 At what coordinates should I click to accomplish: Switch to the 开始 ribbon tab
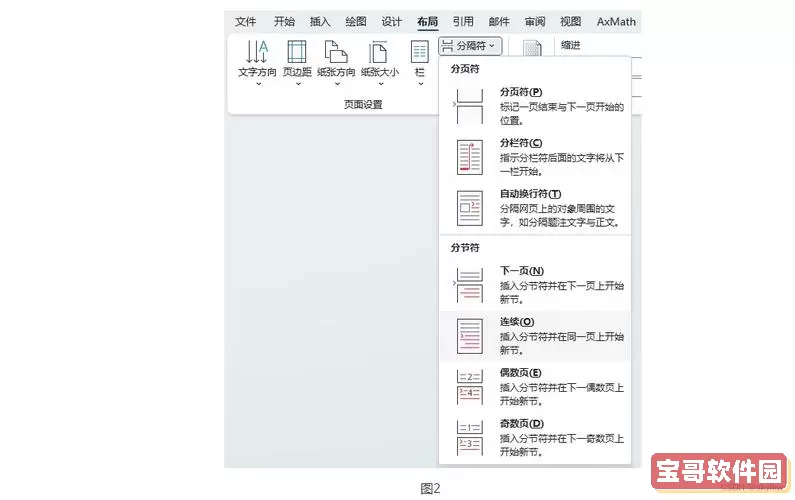[x=284, y=22]
